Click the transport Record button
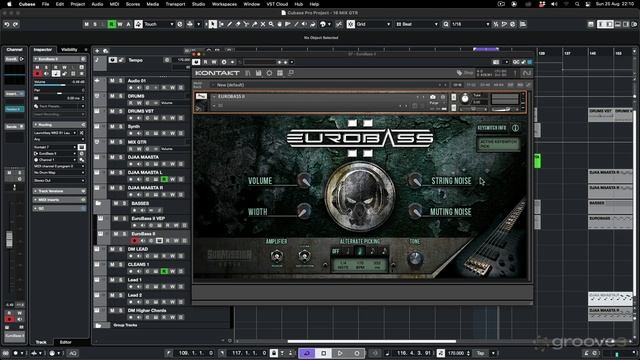 click(357, 353)
